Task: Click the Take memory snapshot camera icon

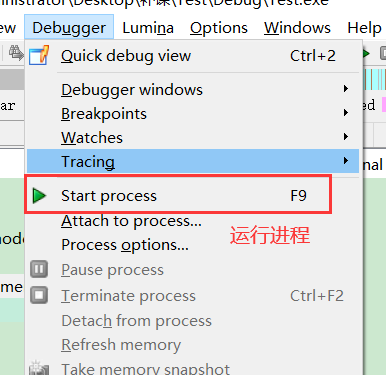Action: pyautogui.click(x=39, y=368)
